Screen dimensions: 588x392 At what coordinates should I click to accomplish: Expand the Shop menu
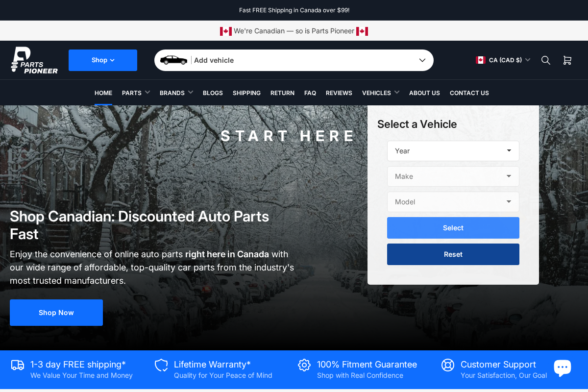tap(102, 60)
